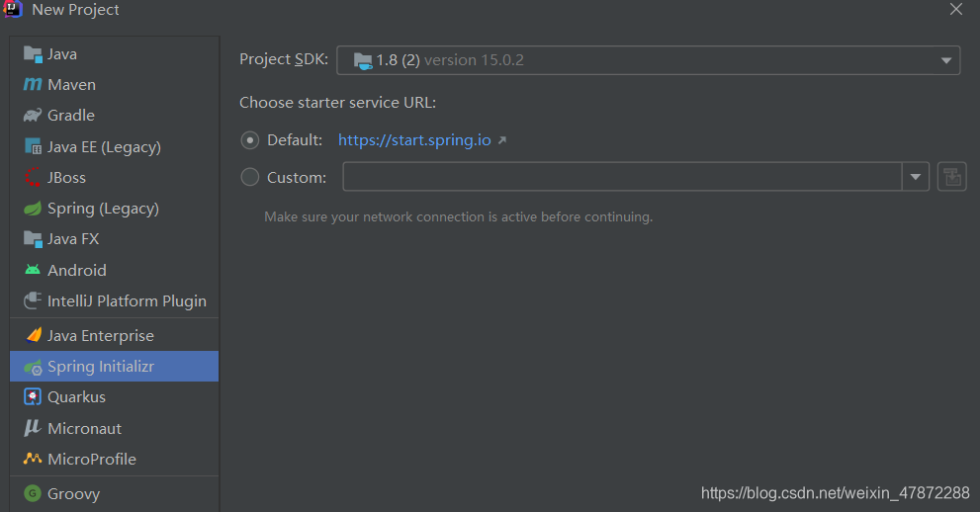Click the Spring (Legacy) leaf icon

coord(33,208)
